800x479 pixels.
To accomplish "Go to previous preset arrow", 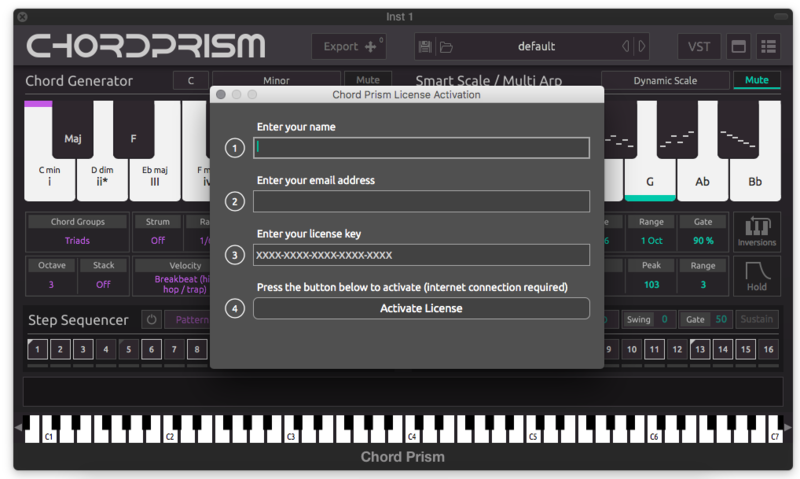I will (x=626, y=46).
